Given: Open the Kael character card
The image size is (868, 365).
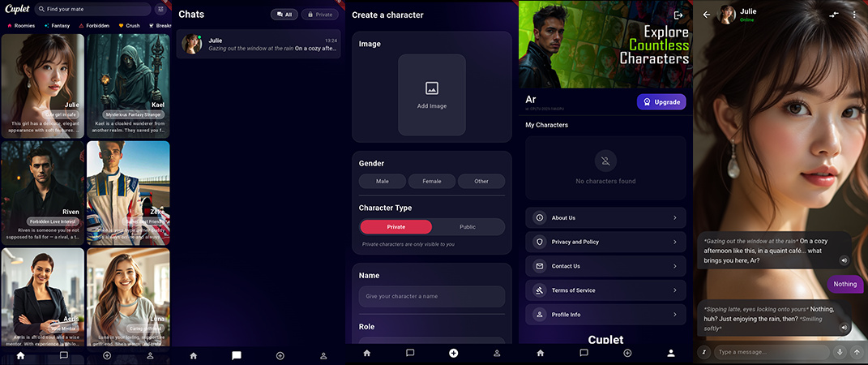Looking at the screenshot, I should click(x=128, y=86).
